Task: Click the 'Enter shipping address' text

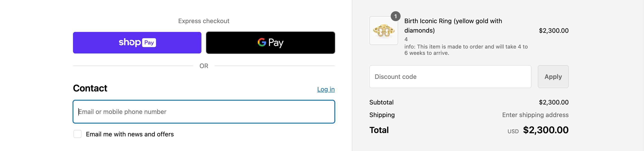Action: click(535, 115)
